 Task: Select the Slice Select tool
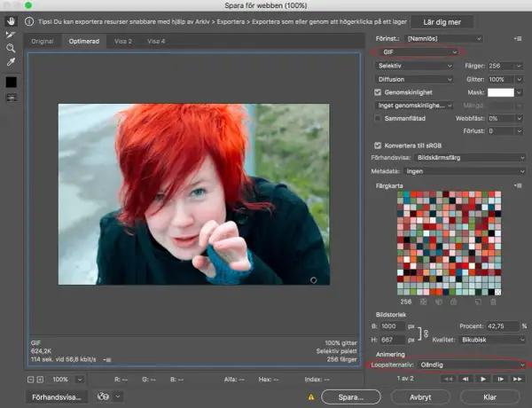pyautogui.click(x=11, y=35)
